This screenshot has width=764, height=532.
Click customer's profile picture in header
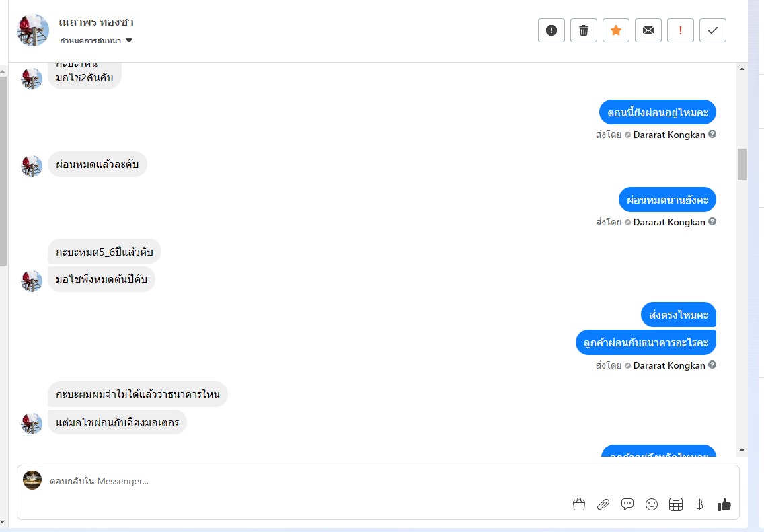[x=33, y=30]
